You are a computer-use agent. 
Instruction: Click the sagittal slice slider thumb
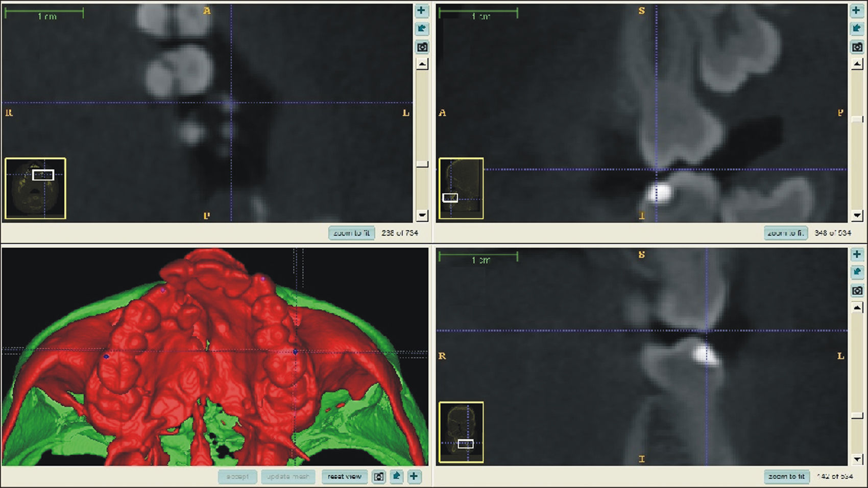pyautogui.click(x=857, y=119)
